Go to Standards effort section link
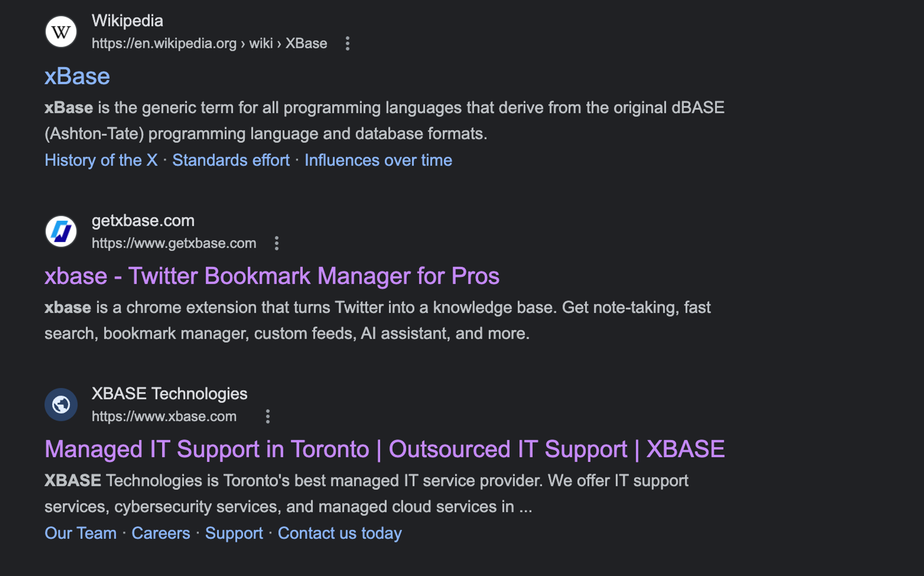924x576 pixels. pyautogui.click(x=231, y=160)
